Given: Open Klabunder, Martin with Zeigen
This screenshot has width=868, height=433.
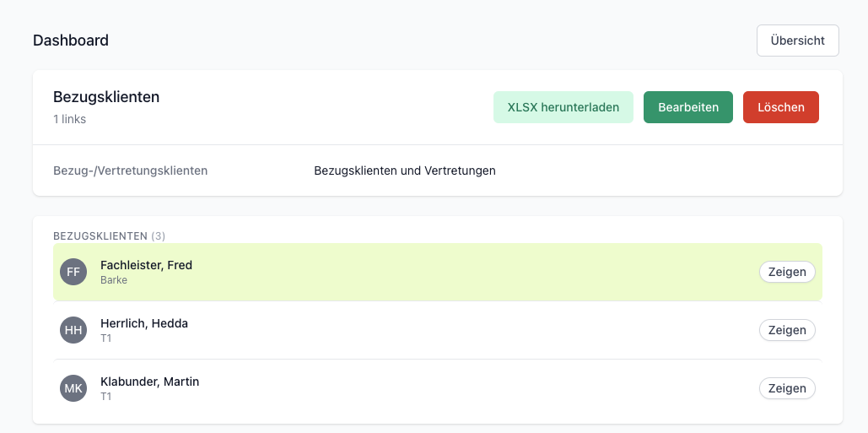Looking at the screenshot, I should [787, 388].
